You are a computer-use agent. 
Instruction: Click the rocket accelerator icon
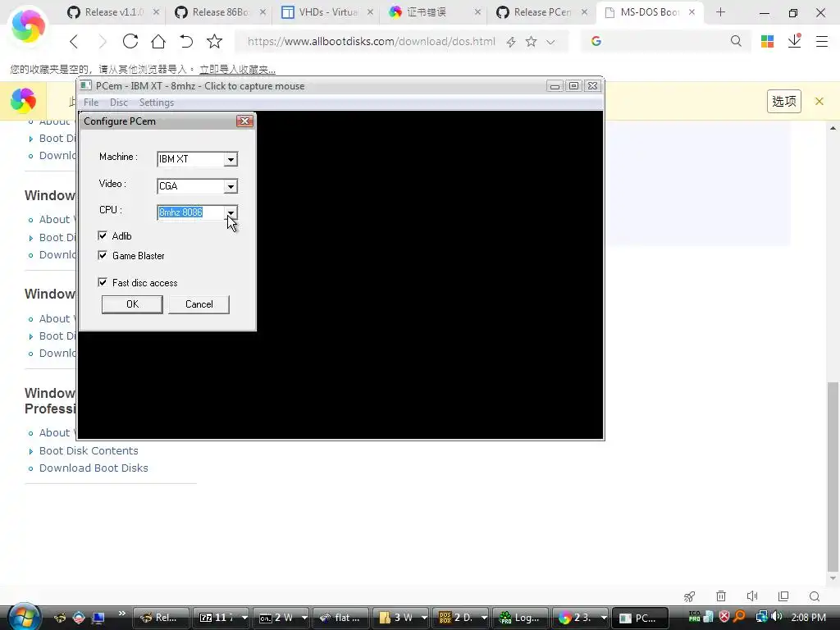[x=689, y=596]
